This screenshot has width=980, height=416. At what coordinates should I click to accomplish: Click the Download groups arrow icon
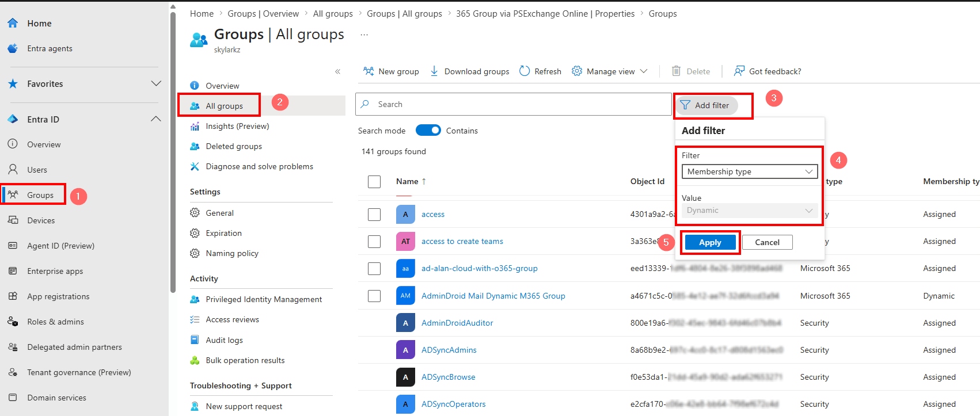click(434, 71)
